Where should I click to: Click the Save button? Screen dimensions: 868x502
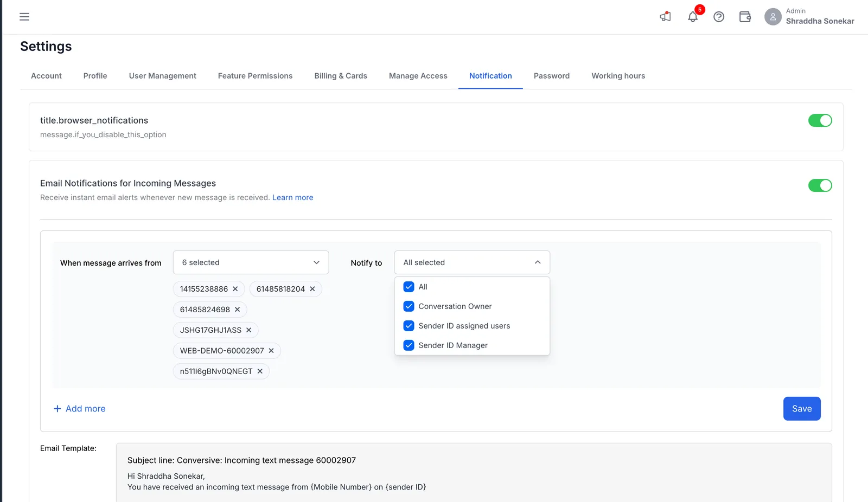(802, 409)
